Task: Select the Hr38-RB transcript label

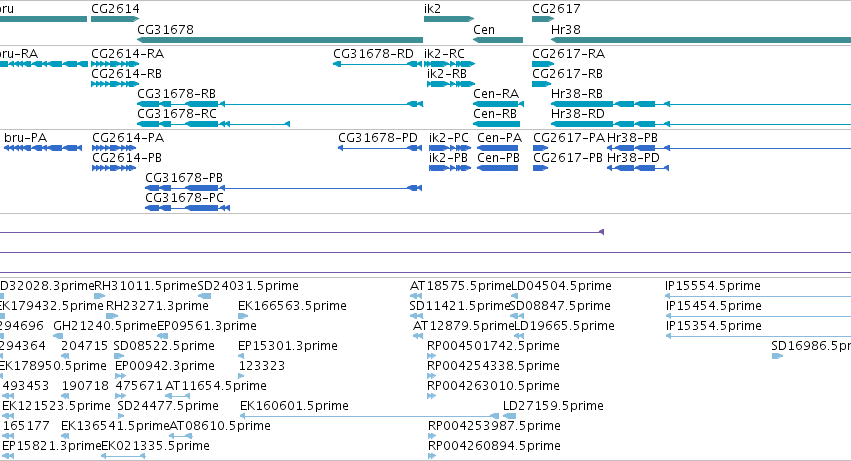Action: click(x=577, y=93)
